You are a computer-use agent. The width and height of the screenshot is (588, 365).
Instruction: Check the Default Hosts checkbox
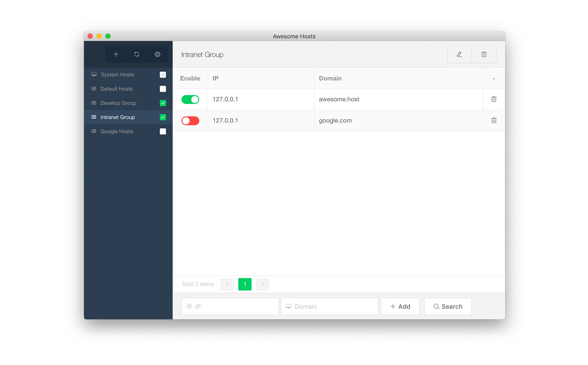[x=163, y=89]
